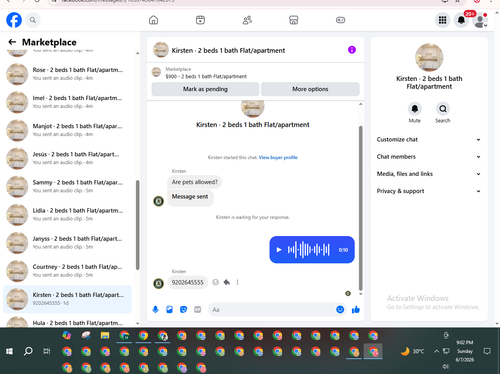Click the More options button
This screenshot has width=500, height=374.
click(x=310, y=89)
